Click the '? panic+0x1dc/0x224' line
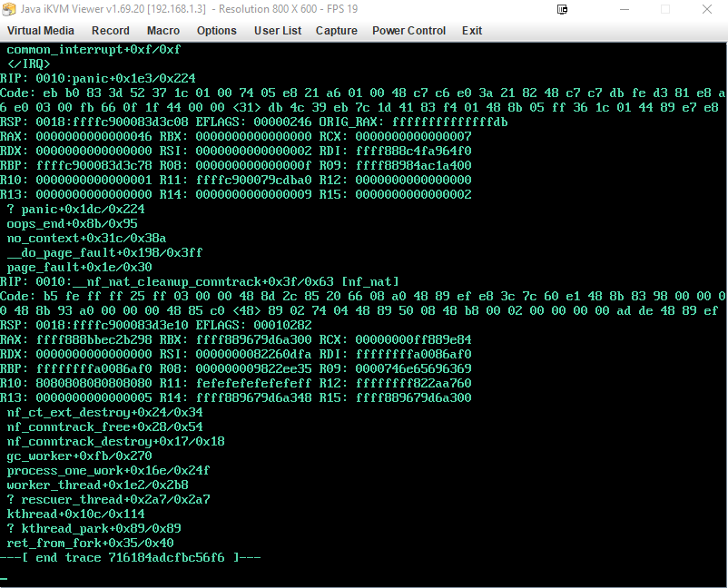The height and width of the screenshot is (588, 728). 75,210
